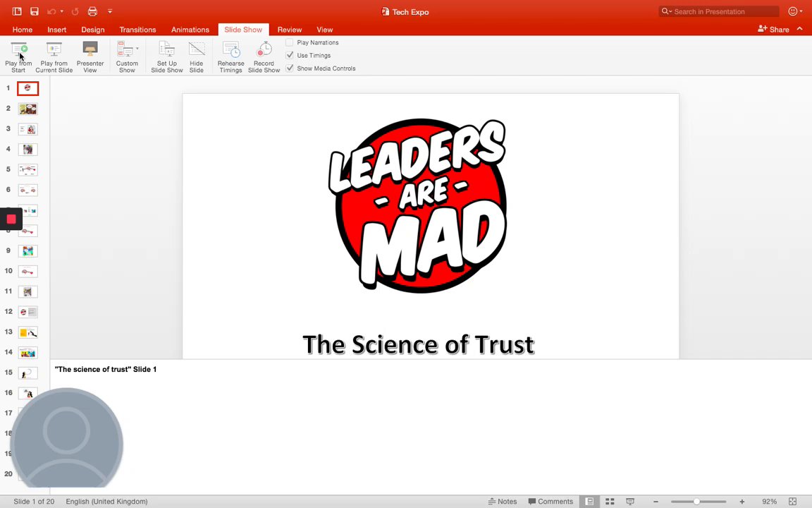Toggle Use Timings checkbox
This screenshot has height=508, width=812.
[x=290, y=56]
